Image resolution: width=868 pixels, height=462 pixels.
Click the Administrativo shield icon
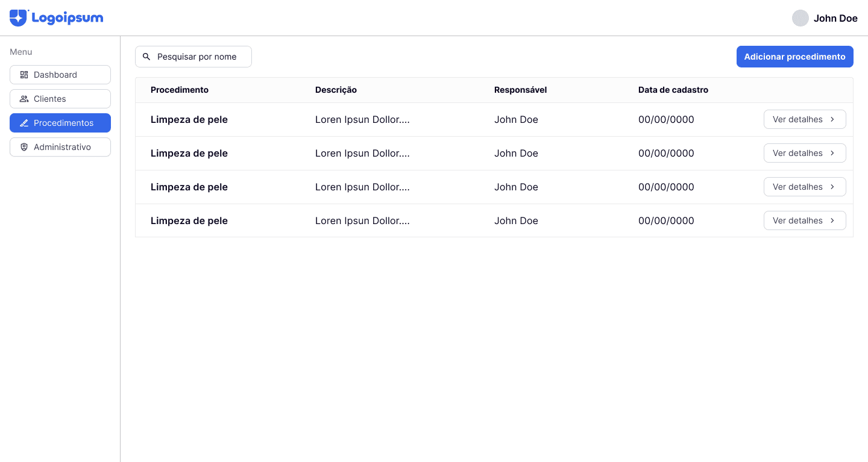coord(24,147)
